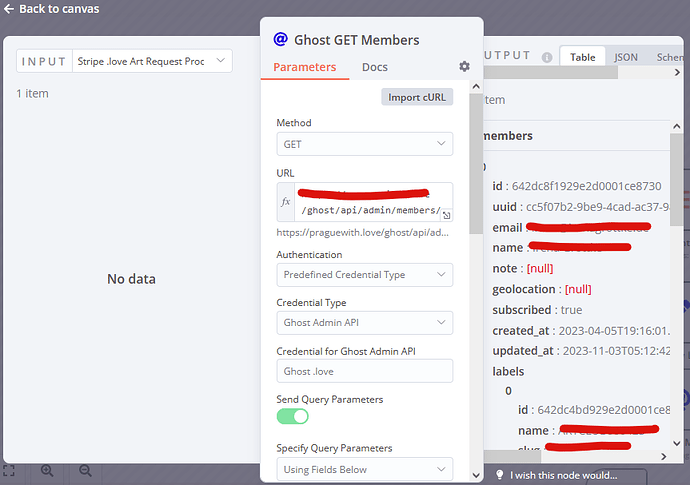Viewport: 690px width, 485px height.
Task: Switch to the Parameters tab
Action: (305, 67)
